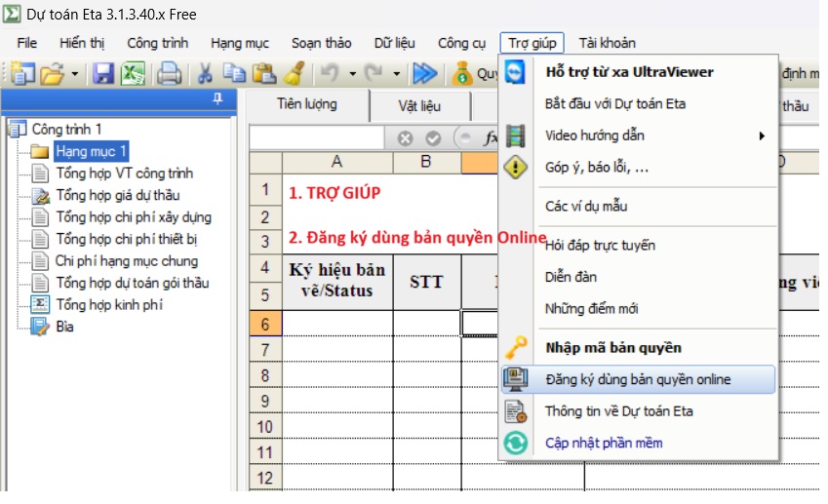This screenshot has height=504, width=828.
Task: Select Công trình 1 tree root
Action: point(66,130)
